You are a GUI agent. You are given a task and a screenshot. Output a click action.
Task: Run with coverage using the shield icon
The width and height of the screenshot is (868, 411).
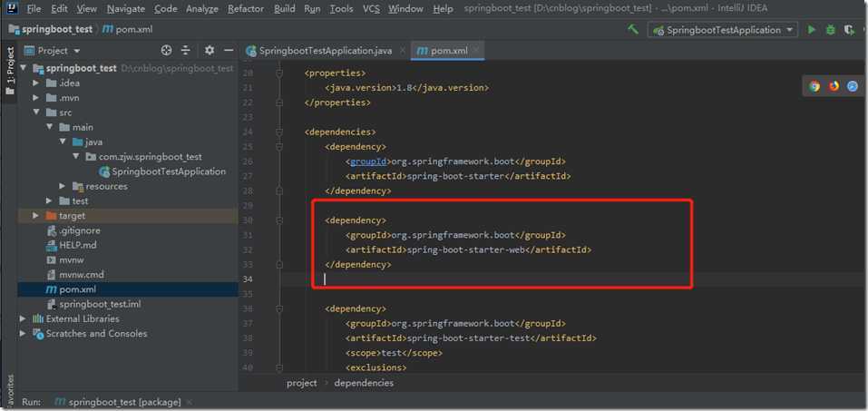[x=849, y=30]
